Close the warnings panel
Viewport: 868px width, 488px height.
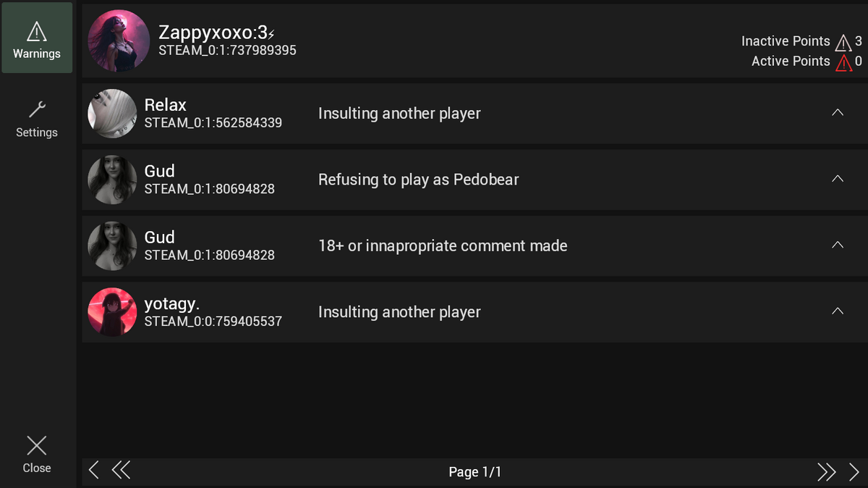pyautogui.click(x=37, y=455)
